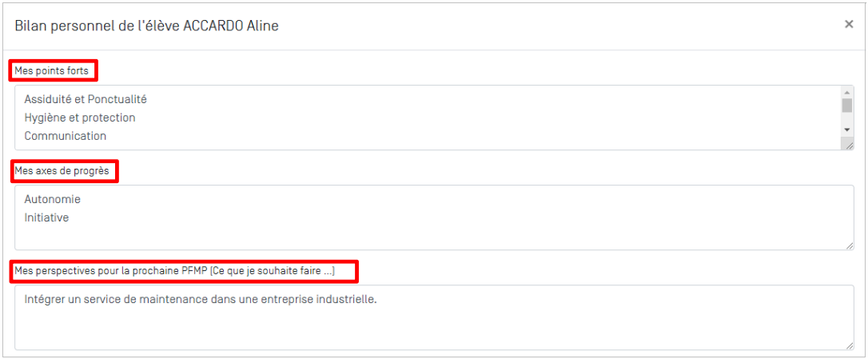Place cursor on the "Assiduité et Ponctualité" line
868x359 pixels.
tap(86, 100)
